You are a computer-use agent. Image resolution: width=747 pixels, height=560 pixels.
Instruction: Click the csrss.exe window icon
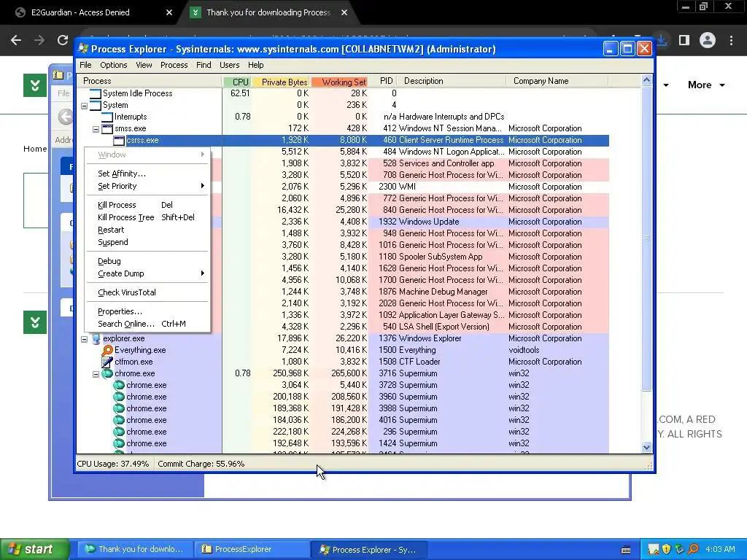119,141
